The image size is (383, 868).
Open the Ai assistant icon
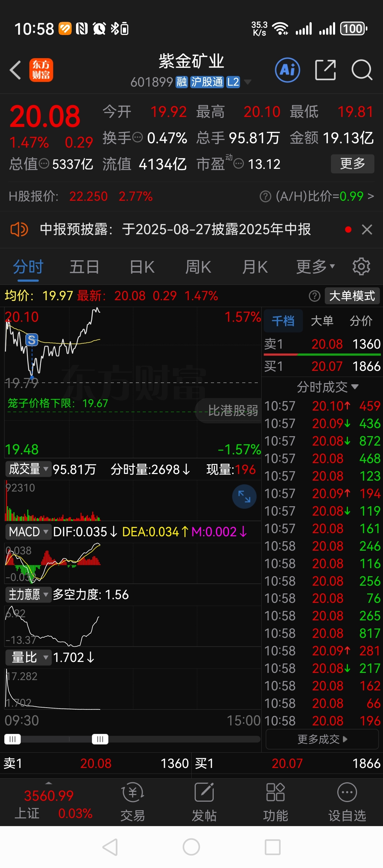288,70
